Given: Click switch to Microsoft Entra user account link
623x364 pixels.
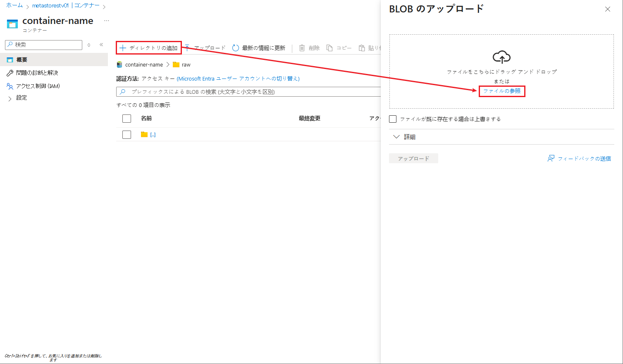Looking at the screenshot, I should point(238,79).
